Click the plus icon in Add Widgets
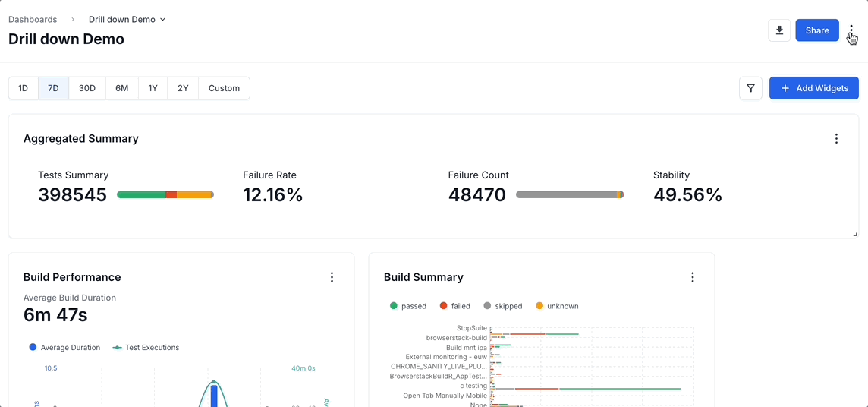The image size is (868, 407). pyautogui.click(x=785, y=88)
